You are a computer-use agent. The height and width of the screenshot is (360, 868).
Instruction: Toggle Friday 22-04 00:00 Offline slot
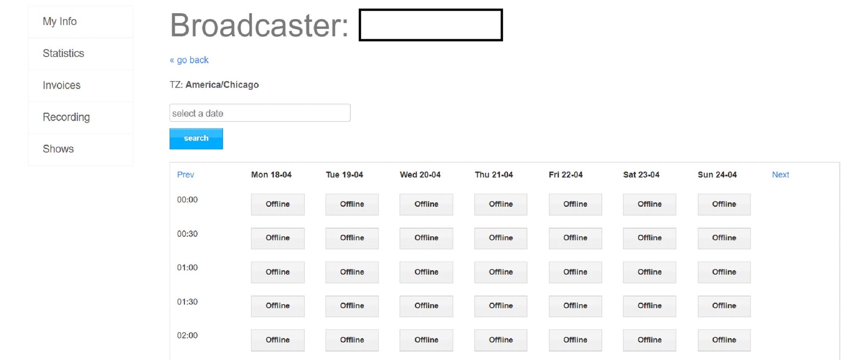tap(575, 204)
